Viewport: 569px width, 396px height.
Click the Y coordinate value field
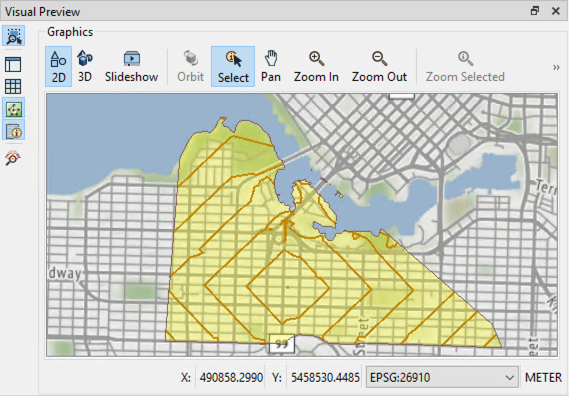coord(325,377)
